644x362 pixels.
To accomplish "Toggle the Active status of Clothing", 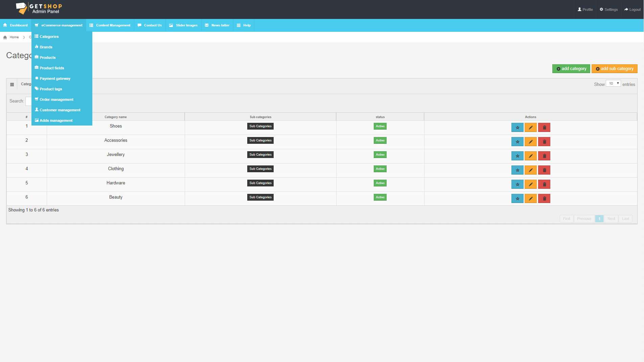I will tap(380, 169).
